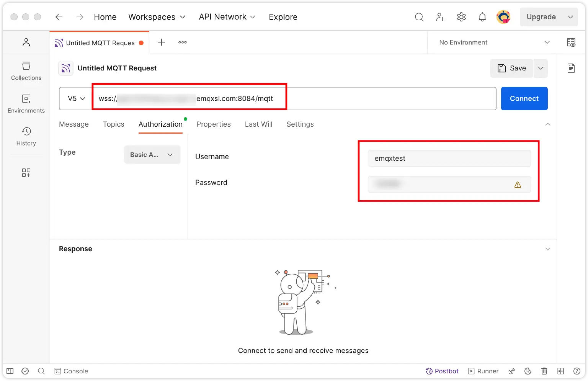Open the MQTT version V5 dropdown
Screen dimensions: 588x381
pyautogui.click(x=75, y=98)
